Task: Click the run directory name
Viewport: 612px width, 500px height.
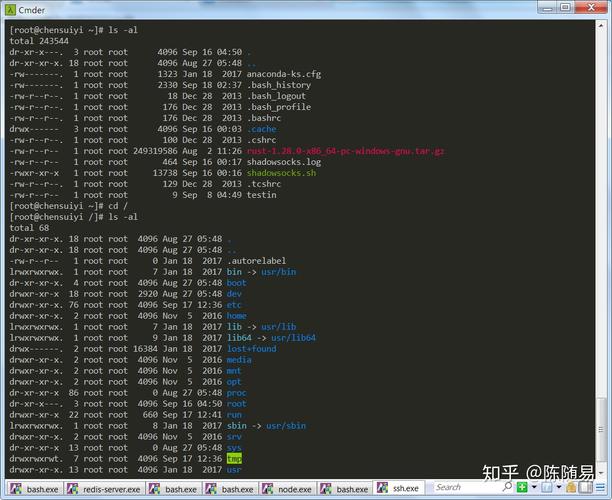Action: [x=234, y=415]
